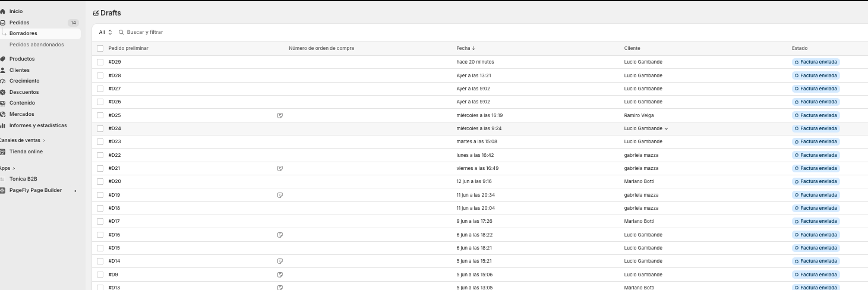Check the box for draft #D22

[100, 155]
